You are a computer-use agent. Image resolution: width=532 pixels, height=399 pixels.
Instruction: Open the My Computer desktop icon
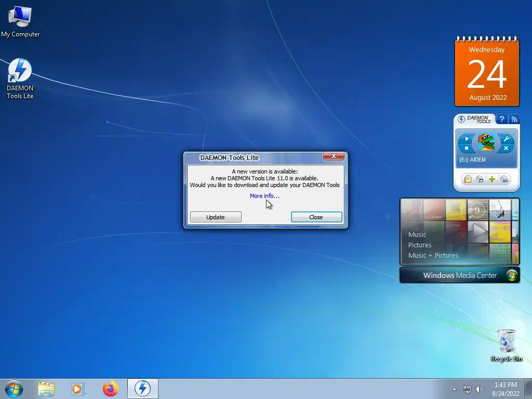[20, 21]
